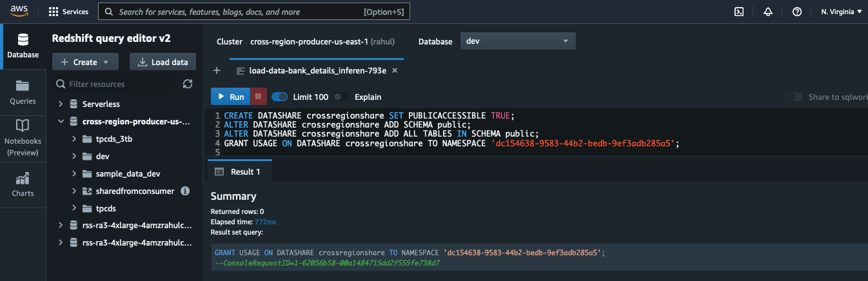Click the Load data button
868x281 pixels.
163,62
